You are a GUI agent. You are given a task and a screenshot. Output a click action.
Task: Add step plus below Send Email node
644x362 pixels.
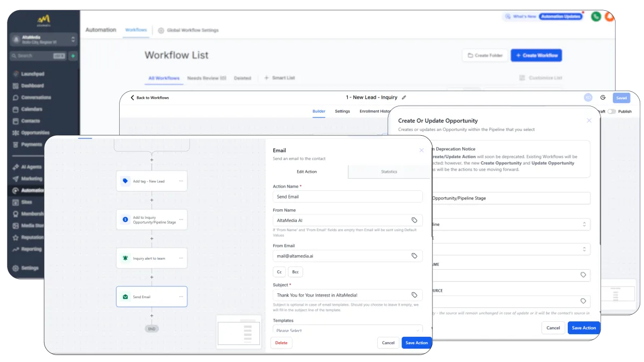tap(152, 316)
